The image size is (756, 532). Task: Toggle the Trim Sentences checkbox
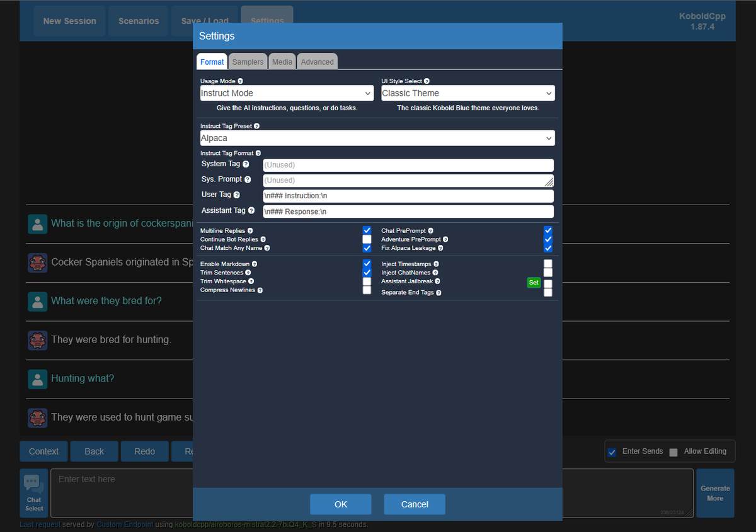(367, 272)
